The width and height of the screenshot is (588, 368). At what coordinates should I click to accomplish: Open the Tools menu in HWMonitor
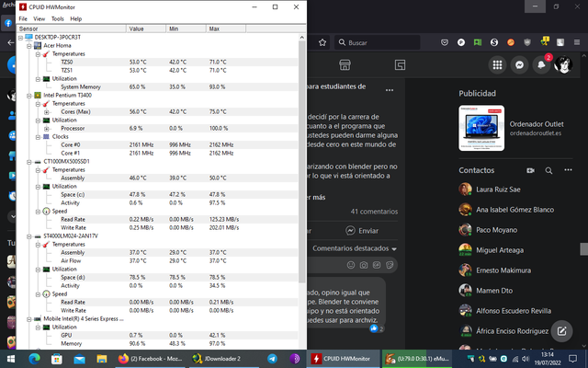point(57,18)
